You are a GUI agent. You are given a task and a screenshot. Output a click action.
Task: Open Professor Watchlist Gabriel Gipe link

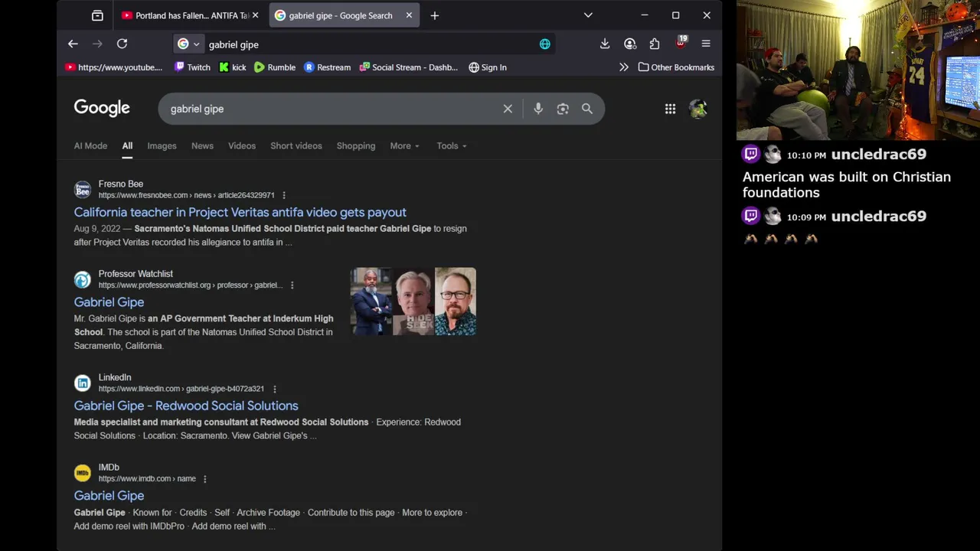tap(109, 302)
